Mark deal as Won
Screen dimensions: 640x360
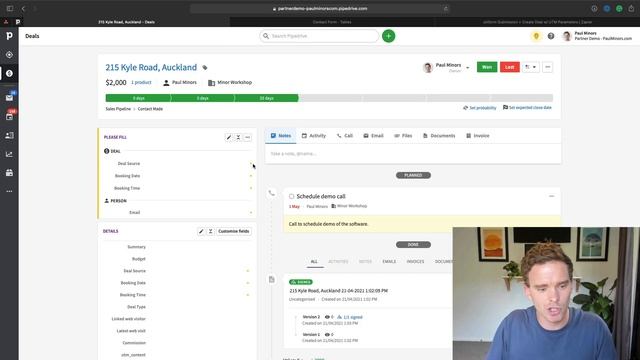pyautogui.click(x=487, y=67)
